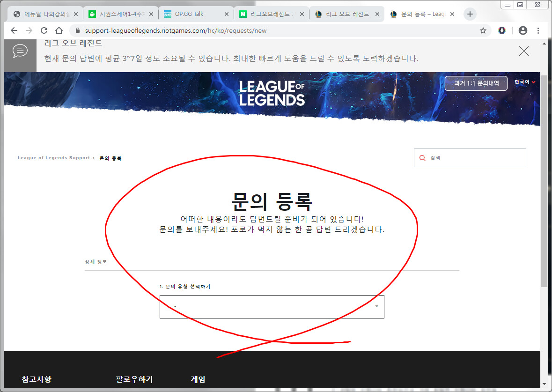Image resolution: width=552 pixels, height=392 pixels.
Task: Close the 시퀀스제어 browser tab
Action: 152,14
